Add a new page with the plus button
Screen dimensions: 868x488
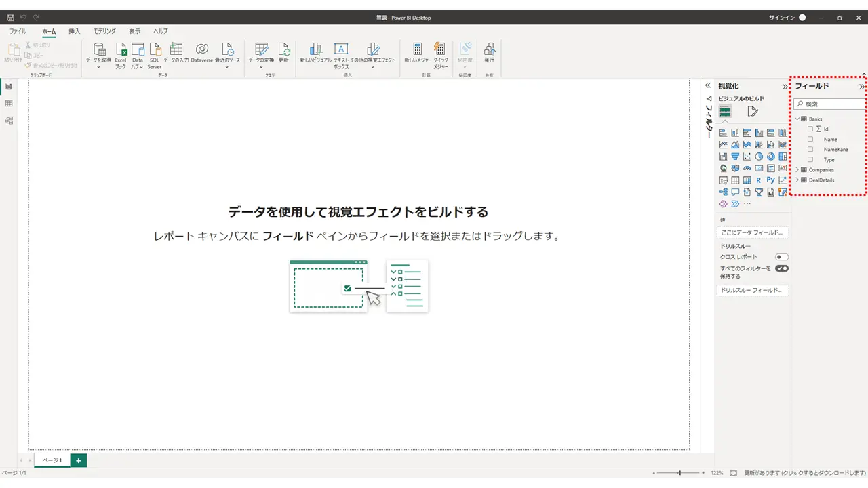[79, 461]
